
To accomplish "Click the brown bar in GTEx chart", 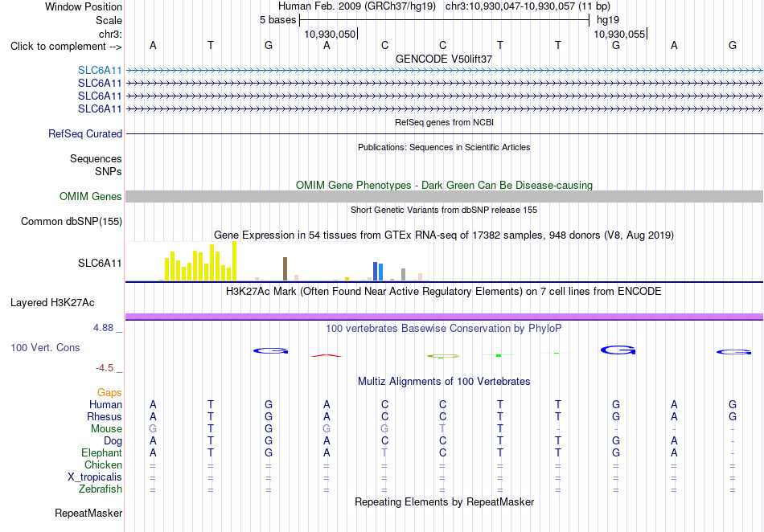I will [x=285, y=268].
